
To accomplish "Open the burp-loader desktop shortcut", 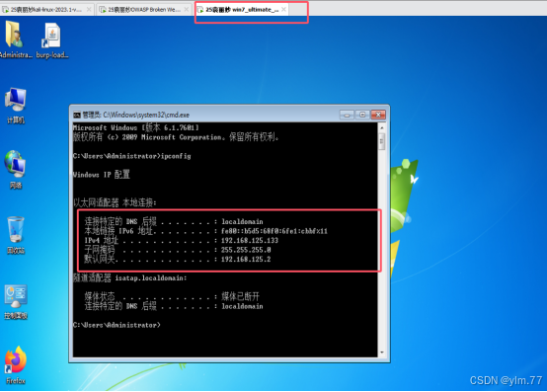I will click(52, 39).
